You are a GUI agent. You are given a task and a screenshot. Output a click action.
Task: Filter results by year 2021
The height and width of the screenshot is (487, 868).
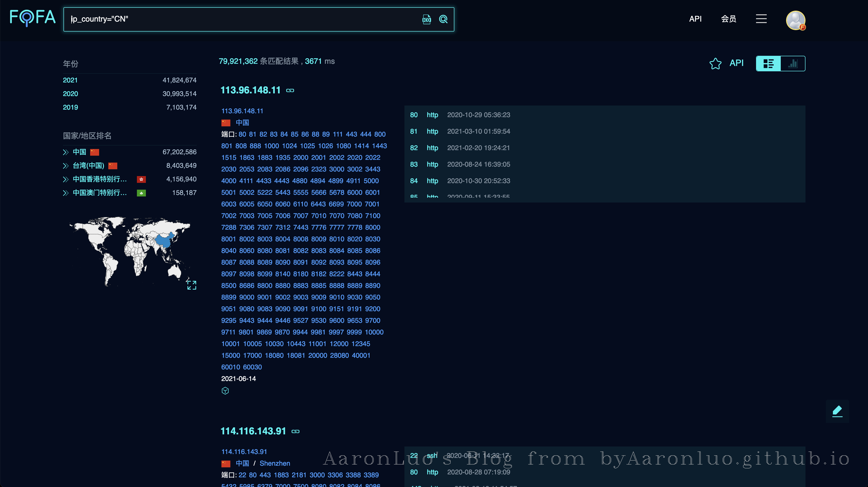70,80
